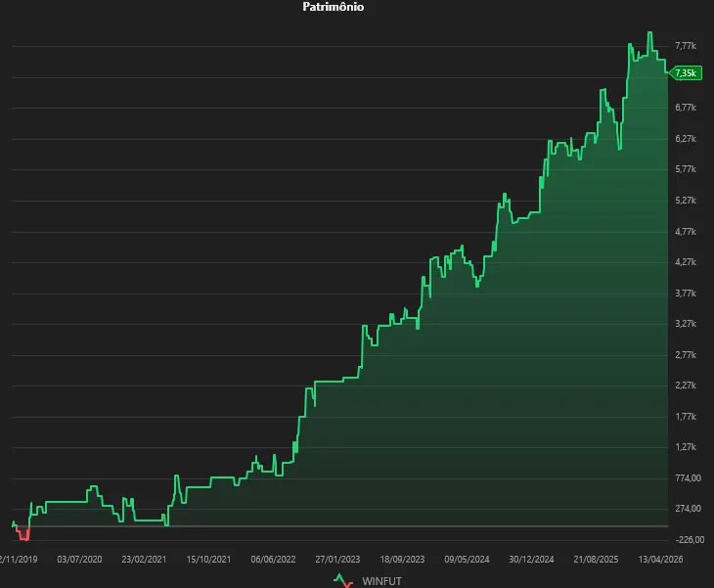This screenshot has width=714, height=588.
Task: Click the 15/10/2021 date label
Action: tap(208, 560)
